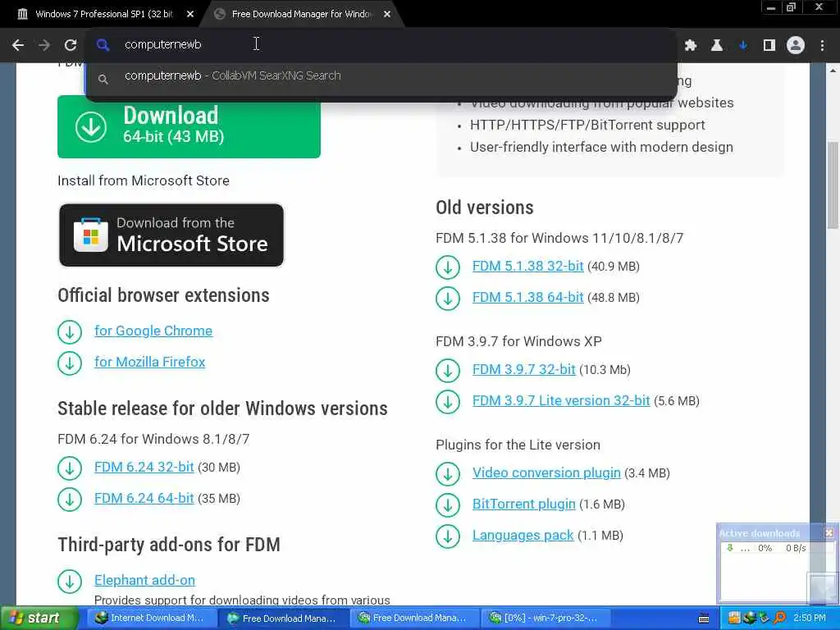Open the Extensions puzzle-piece icon
The image size is (840, 630).
click(691, 46)
